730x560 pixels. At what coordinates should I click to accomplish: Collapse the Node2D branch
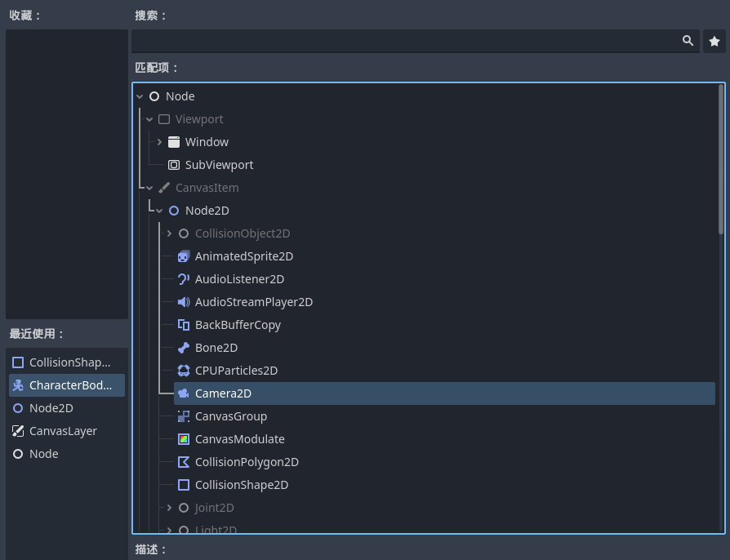(x=159, y=211)
